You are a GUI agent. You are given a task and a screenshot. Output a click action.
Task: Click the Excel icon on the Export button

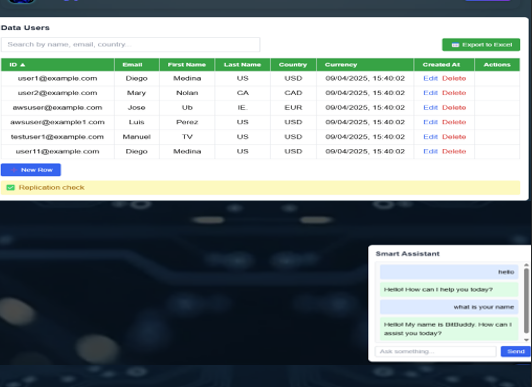point(455,45)
